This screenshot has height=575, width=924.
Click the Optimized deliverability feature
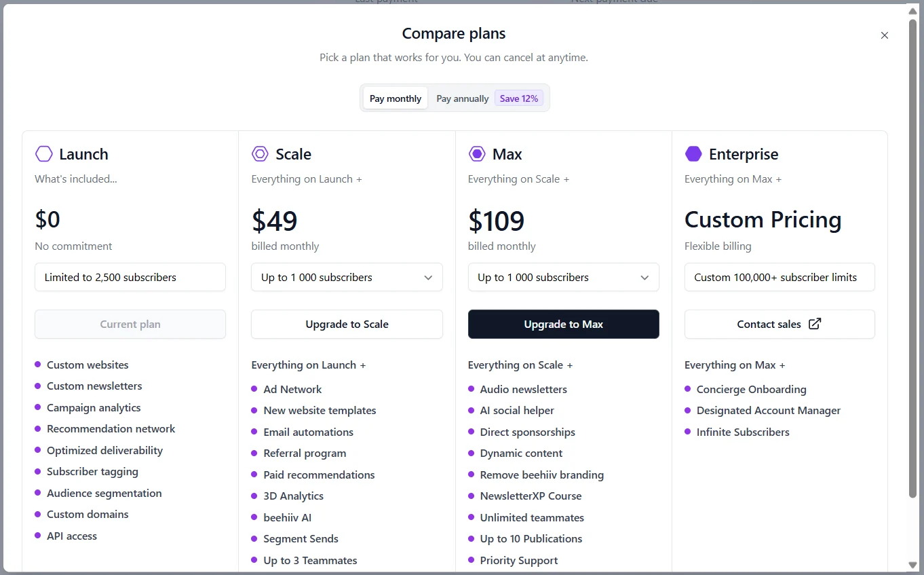tap(104, 450)
